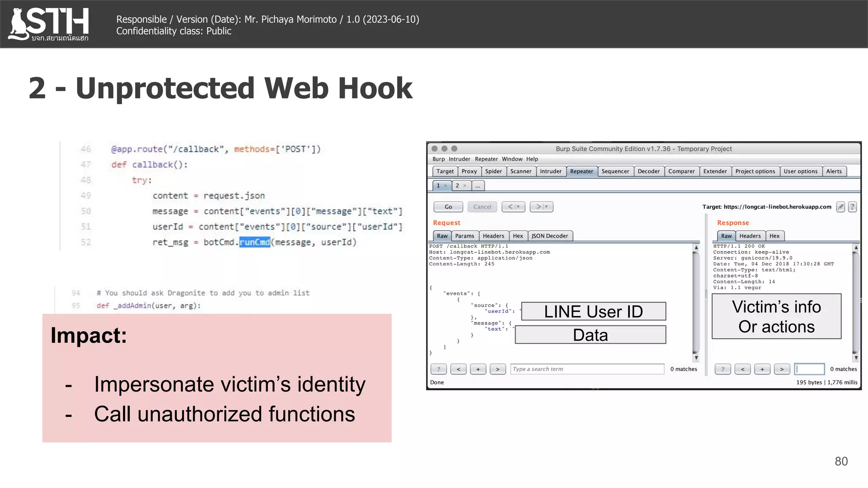This screenshot has width=868, height=488.
Task: Open the target help question-mark icon
Action: (852, 207)
